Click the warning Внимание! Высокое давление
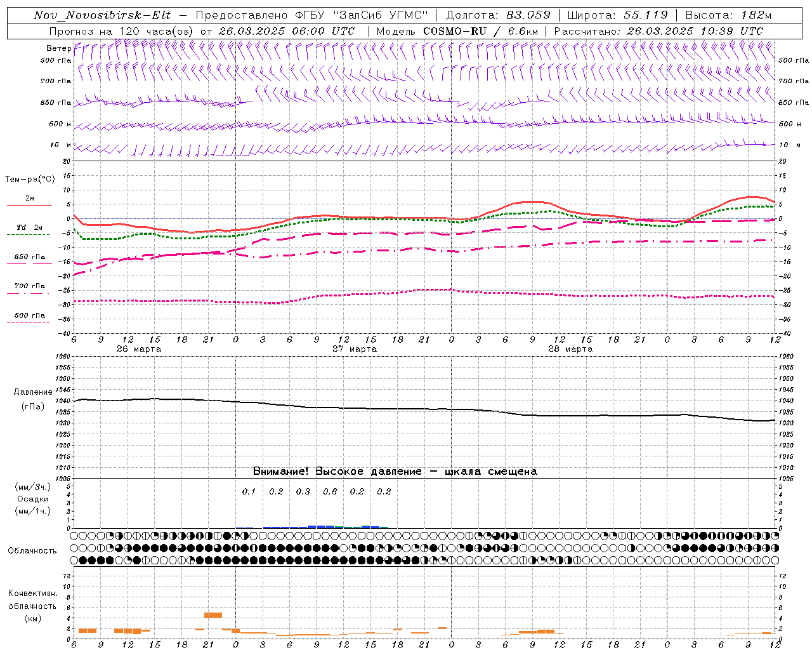Image resolution: width=812 pixels, height=650 pixels. point(337,472)
